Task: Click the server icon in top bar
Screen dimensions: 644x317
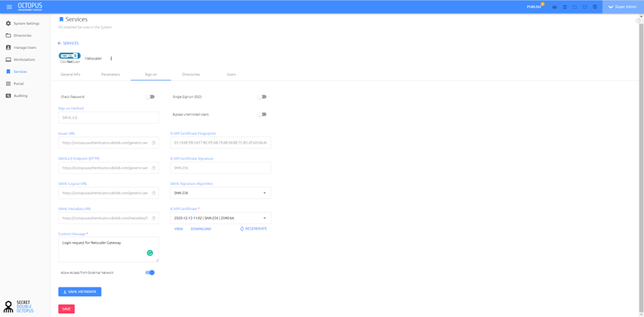Action: (x=565, y=7)
